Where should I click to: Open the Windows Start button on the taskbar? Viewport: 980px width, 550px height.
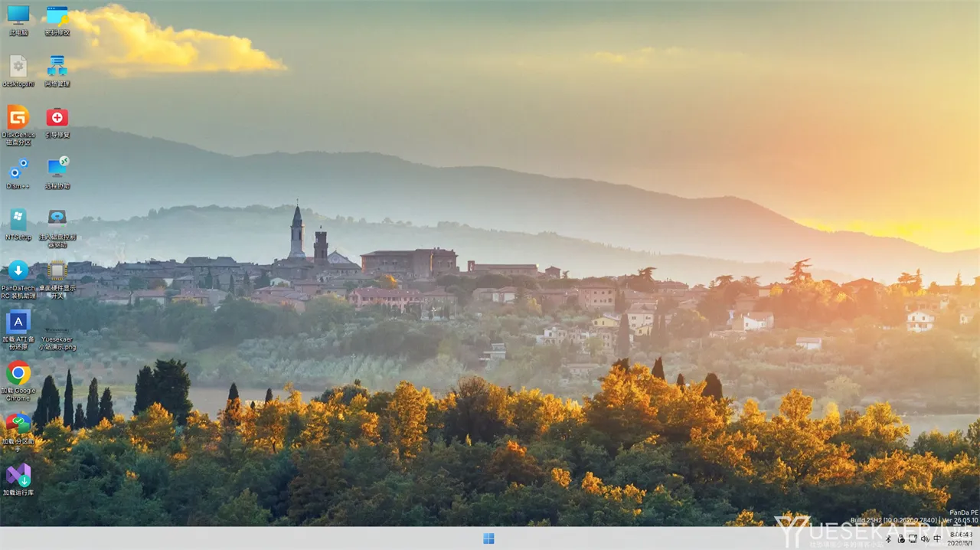489,539
